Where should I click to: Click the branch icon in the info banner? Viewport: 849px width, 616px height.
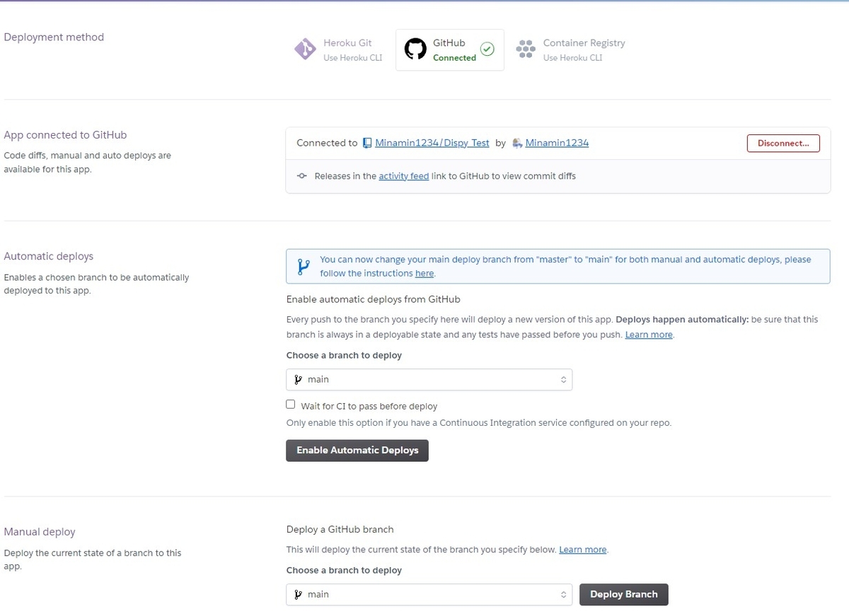(x=304, y=267)
